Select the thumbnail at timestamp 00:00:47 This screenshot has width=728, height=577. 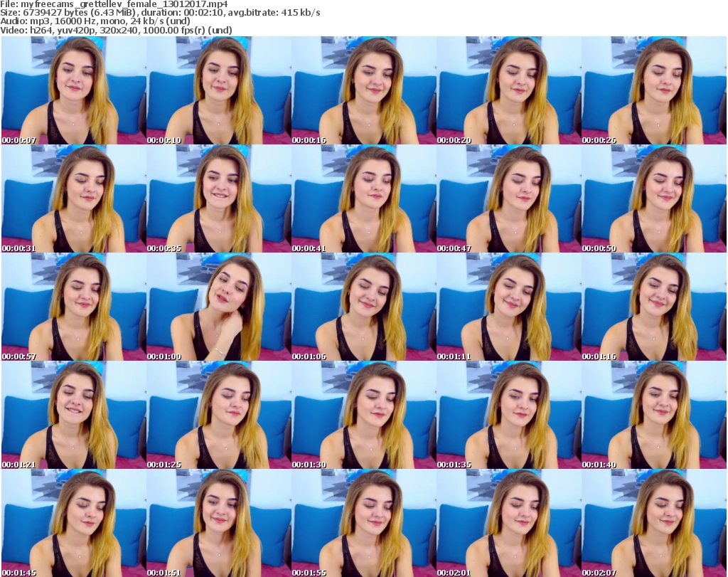click(508, 198)
